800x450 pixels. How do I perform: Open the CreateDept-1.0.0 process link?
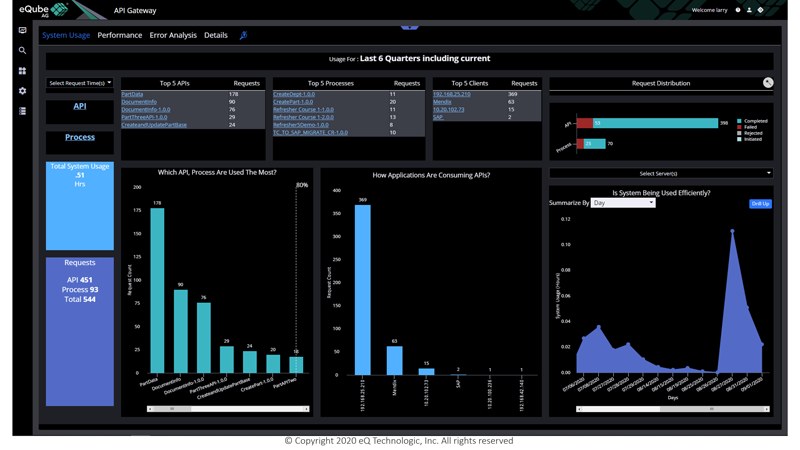click(x=294, y=94)
